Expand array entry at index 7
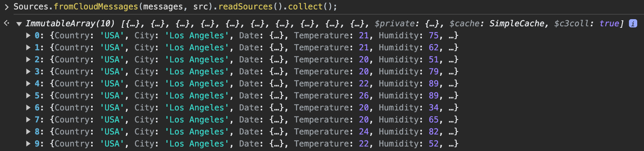The width and height of the screenshot is (644, 151). coord(28,120)
